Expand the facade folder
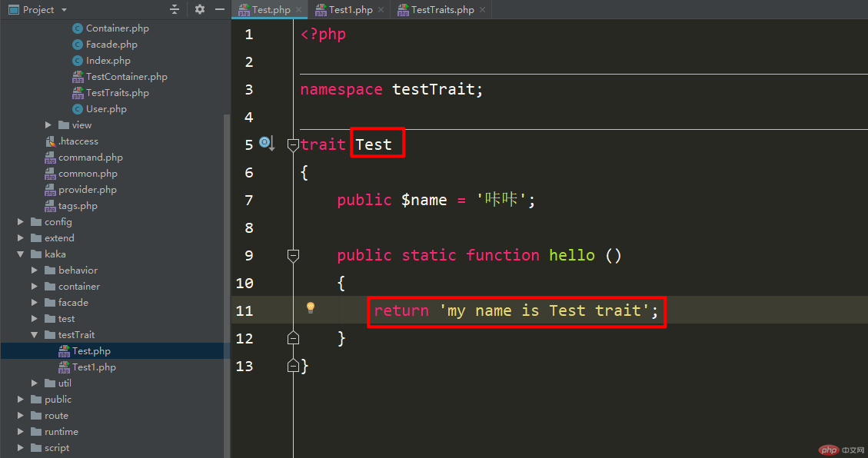The width and height of the screenshot is (868, 458). pos(35,303)
